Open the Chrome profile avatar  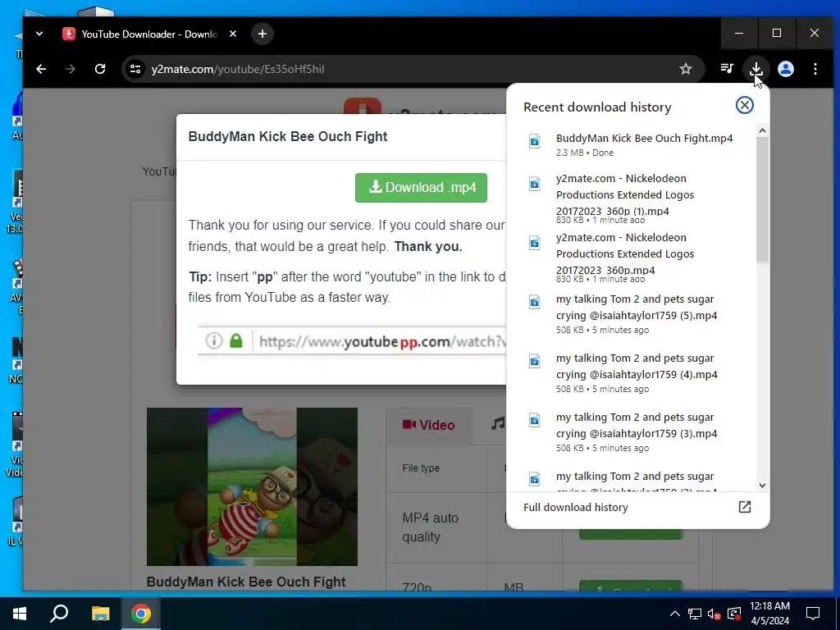785,69
